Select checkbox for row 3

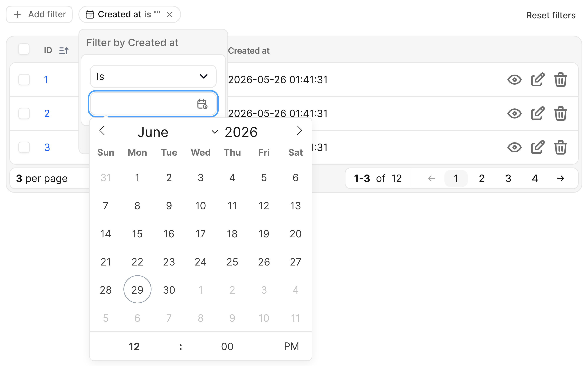click(24, 147)
